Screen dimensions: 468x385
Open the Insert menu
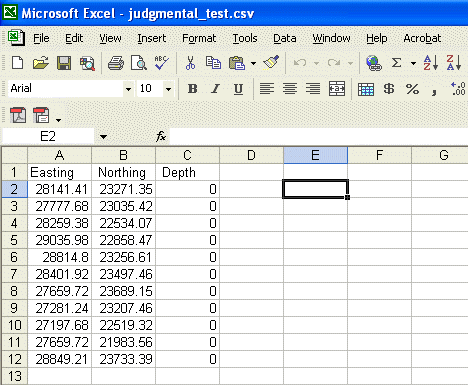click(152, 38)
